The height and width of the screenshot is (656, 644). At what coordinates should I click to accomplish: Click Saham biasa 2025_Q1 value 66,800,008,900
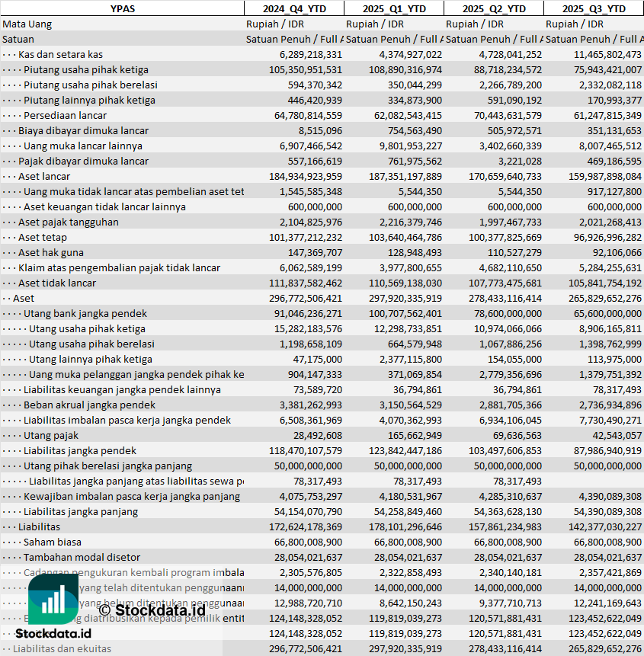(x=408, y=542)
